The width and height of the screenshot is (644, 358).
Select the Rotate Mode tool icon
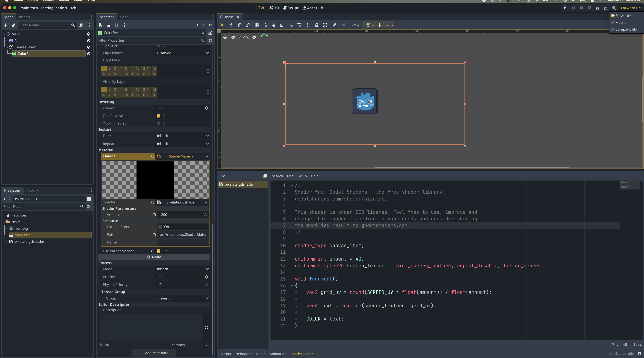pos(240,25)
